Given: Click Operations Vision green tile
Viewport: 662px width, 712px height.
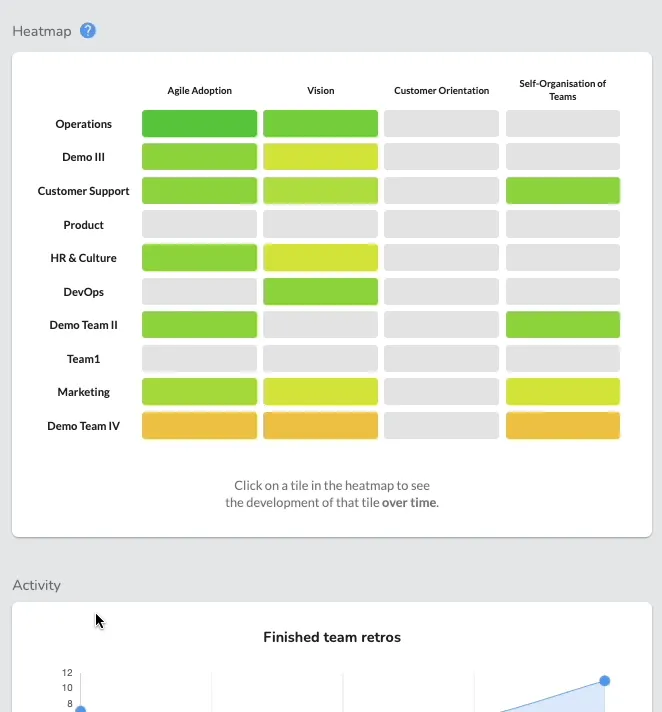Looking at the screenshot, I should [x=320, y=124].
